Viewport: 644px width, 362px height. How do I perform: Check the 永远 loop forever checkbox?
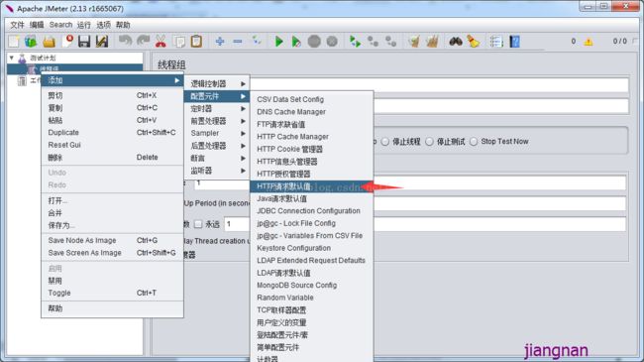click(198, 224)
